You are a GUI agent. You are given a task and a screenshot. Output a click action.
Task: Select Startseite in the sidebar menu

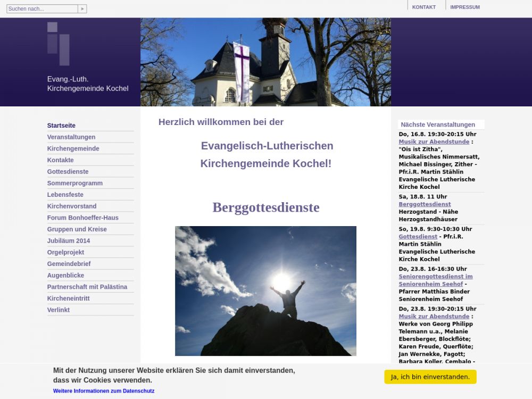(x=61, y=126)
